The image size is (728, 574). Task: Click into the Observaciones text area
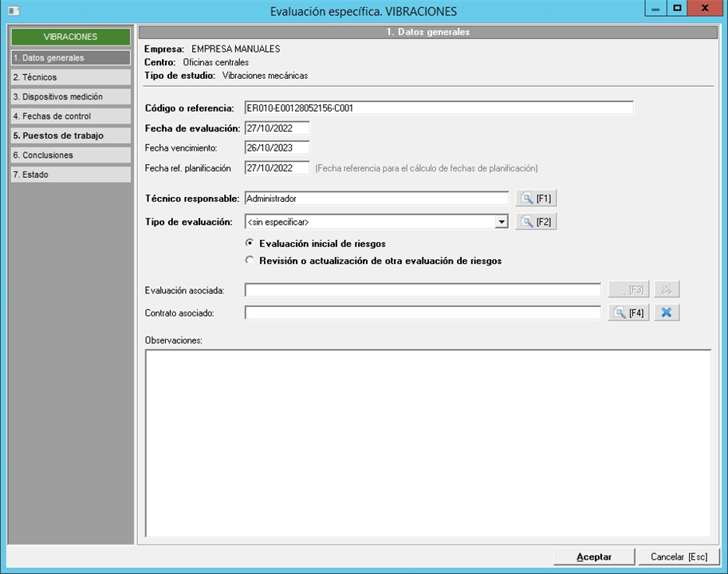pos(427,442)
